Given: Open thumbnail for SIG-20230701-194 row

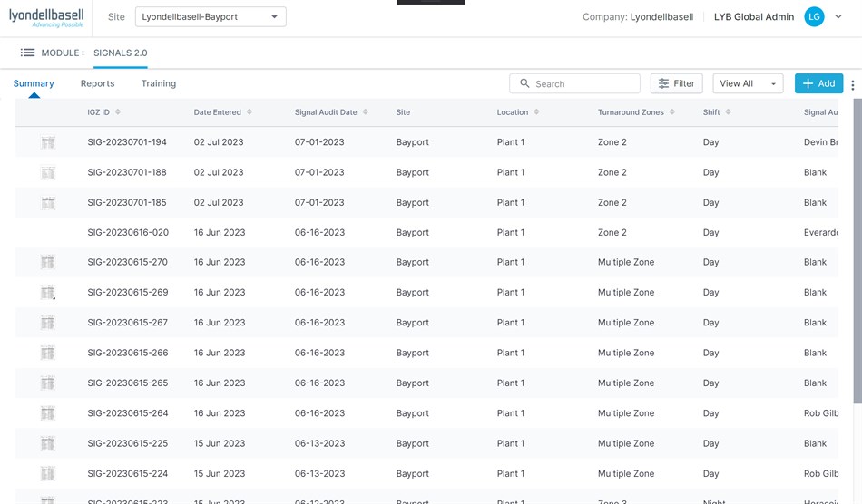Looking at the screenshot, I should 48,142.
